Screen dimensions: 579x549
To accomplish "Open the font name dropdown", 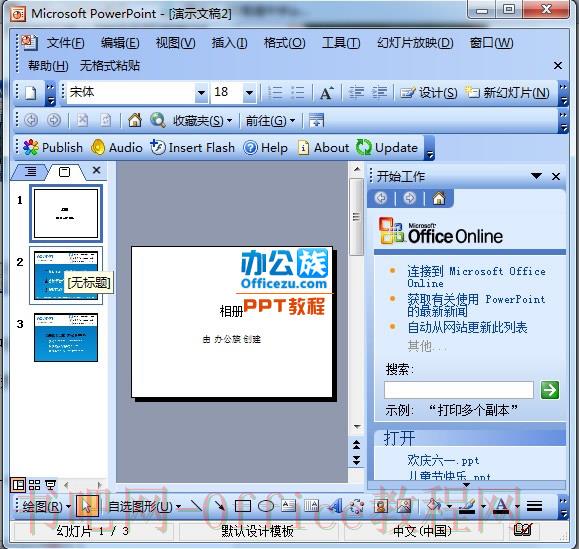I will click(x=201, y=92).
